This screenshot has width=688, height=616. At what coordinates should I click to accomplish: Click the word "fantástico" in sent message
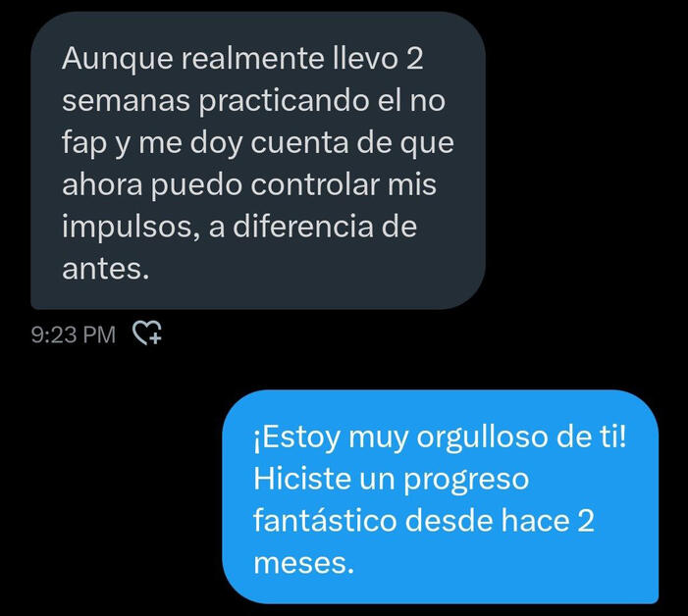(325, 521)
